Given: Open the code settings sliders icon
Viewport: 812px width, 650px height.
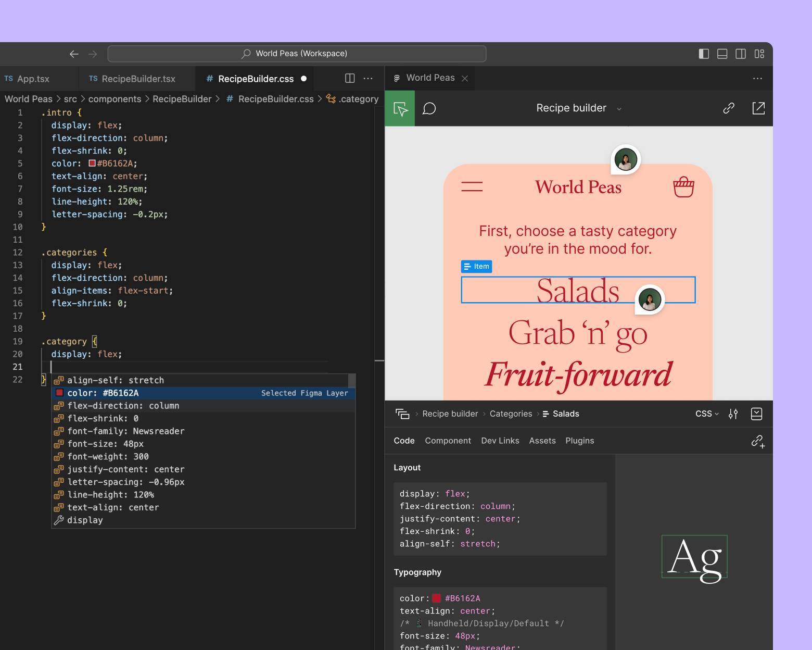Looking at the screenshot, I should point(733,414).
